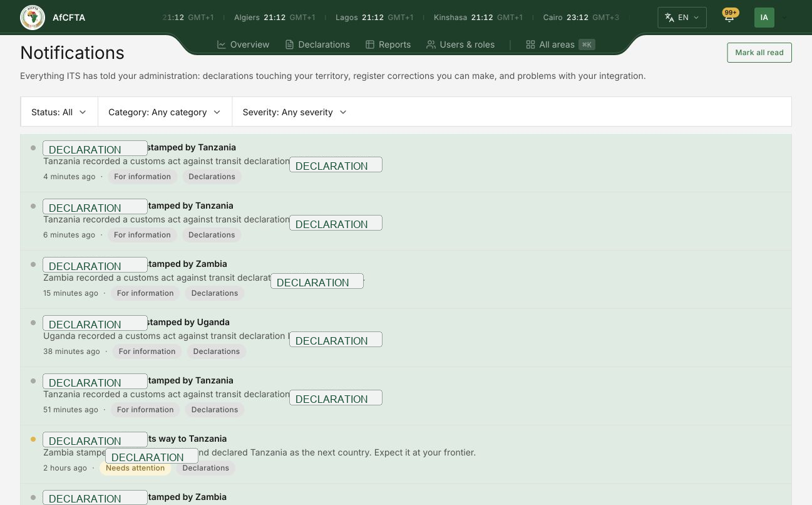Open the Severity: Any severity dropdown

pos(294,112)
